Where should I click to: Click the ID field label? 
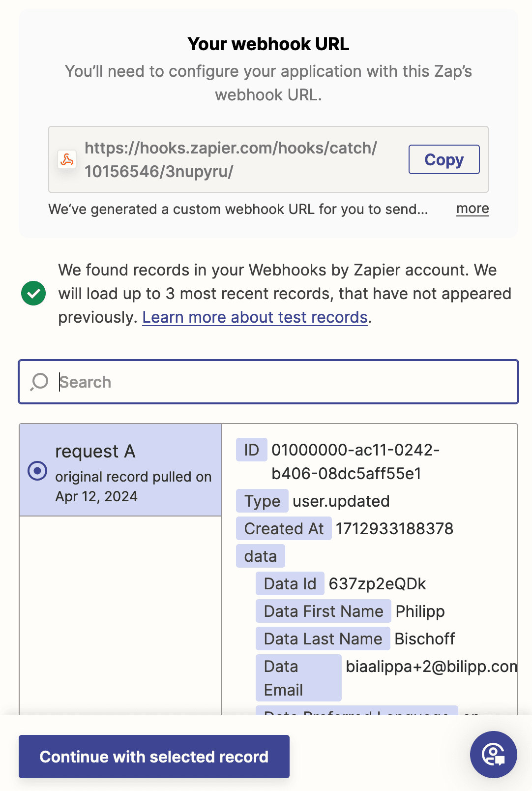pos(251,450)
